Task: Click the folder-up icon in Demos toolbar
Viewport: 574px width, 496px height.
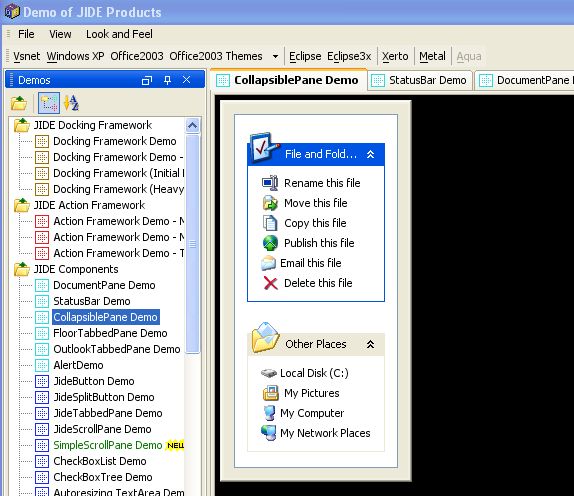Action: [19, 103]
